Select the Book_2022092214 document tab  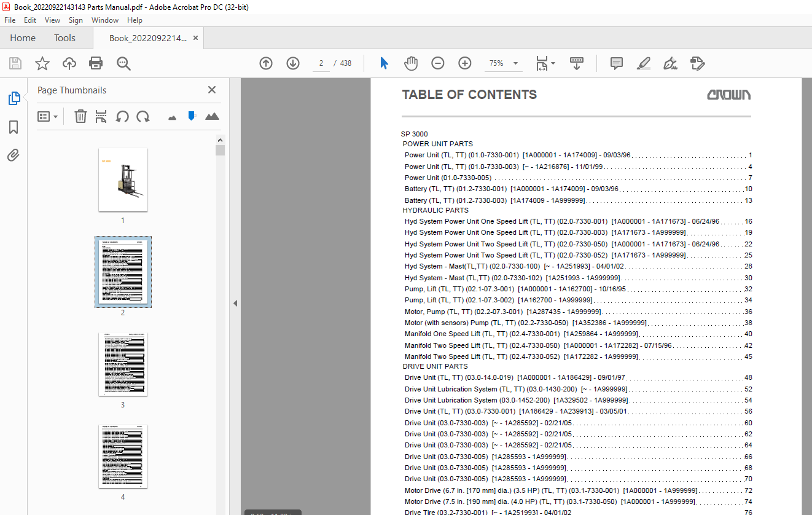147,38
